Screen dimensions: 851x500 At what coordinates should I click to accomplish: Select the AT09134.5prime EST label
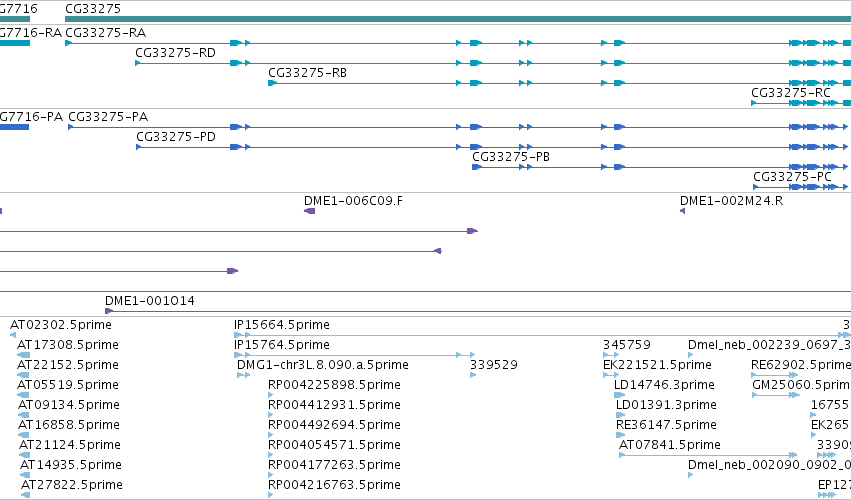tap(69, 405)
